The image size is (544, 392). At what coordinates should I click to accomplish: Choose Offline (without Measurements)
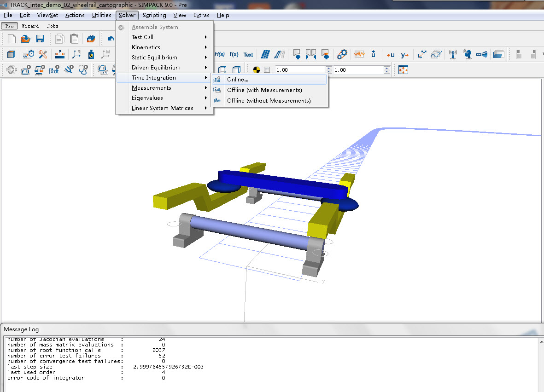269,100
